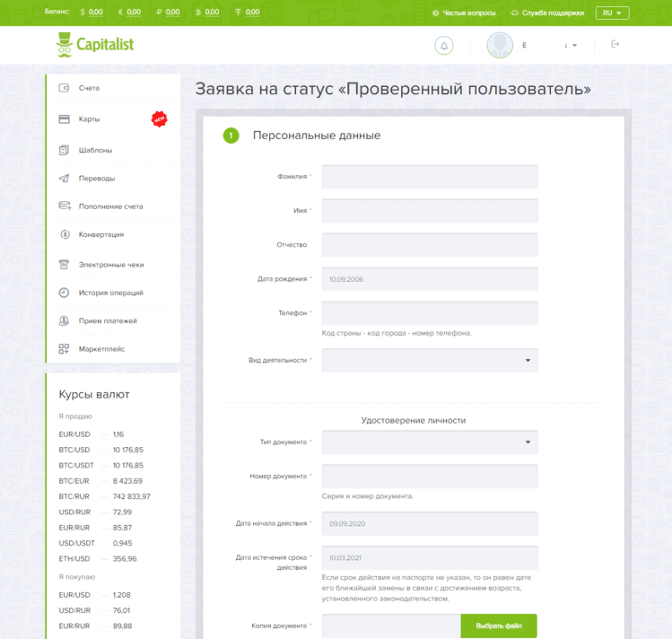Click the История операций clock icon

point(64,293)
